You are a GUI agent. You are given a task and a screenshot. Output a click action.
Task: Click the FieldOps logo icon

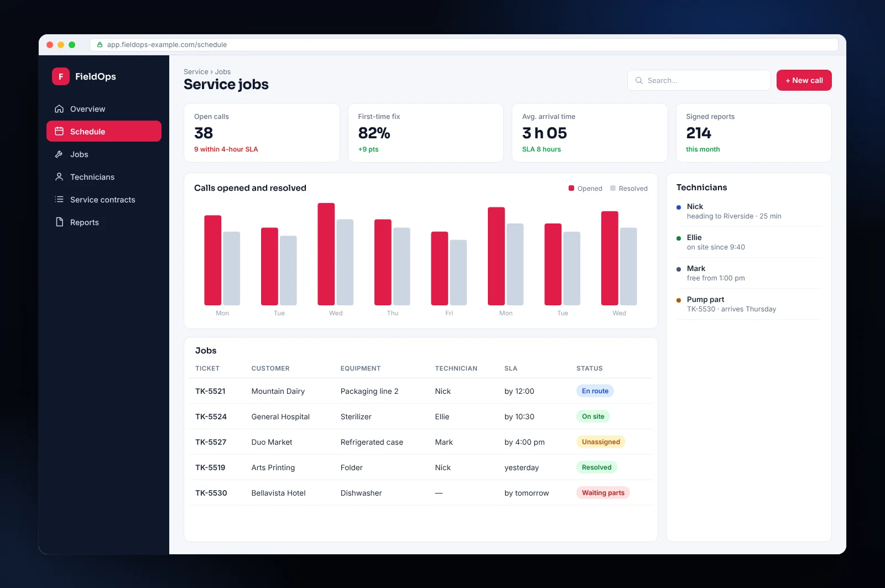tap(61, 76)
